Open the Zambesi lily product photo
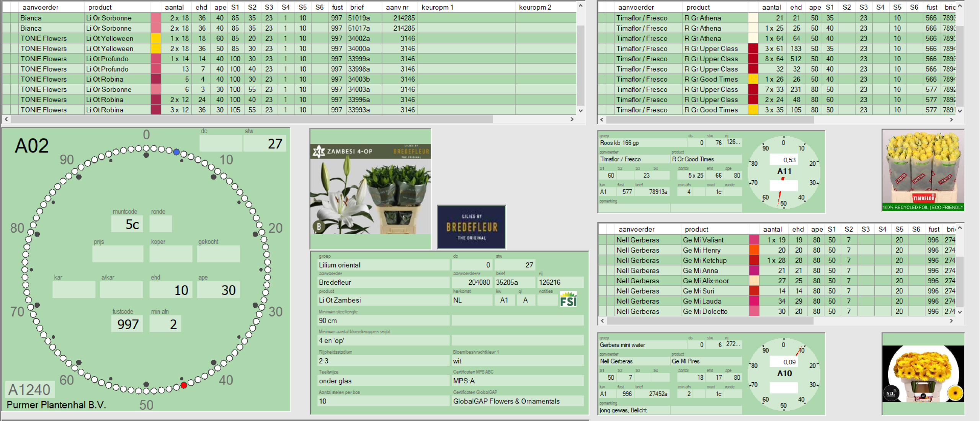 pos(370,189)
